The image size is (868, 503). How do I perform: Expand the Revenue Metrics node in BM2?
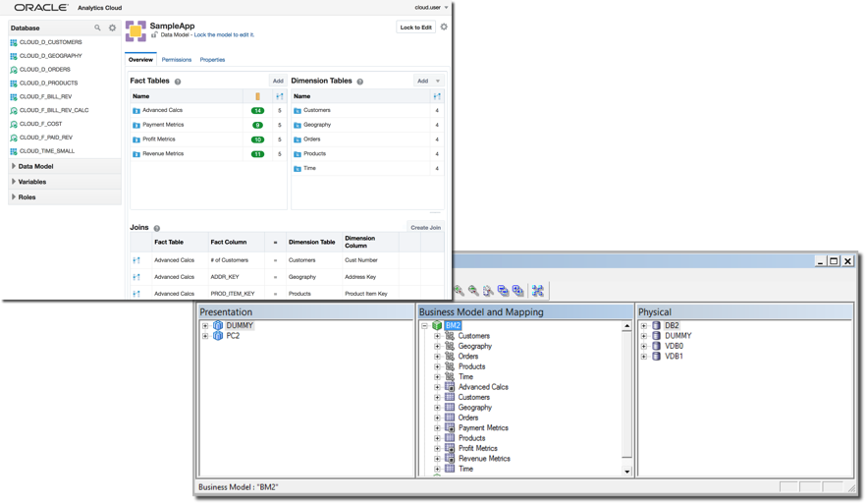[437, 459]
